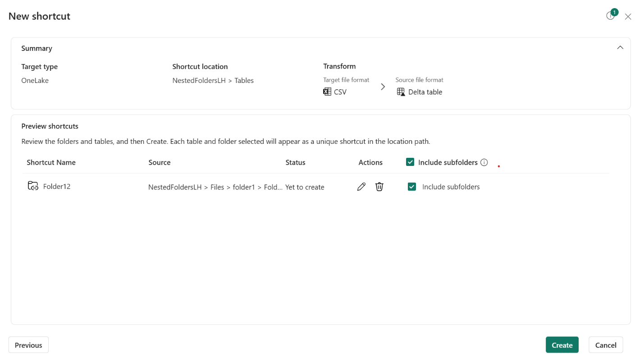Click the Create button
644x363 pixels.
562,345
